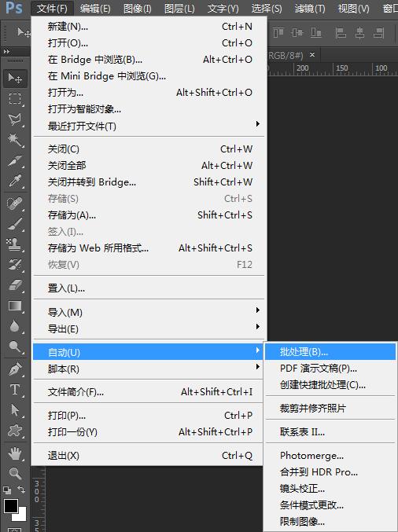This screenshot has height=532, width=398.
Task: Choose 关闭全部 menu item
Action: (x=149, y=166)
